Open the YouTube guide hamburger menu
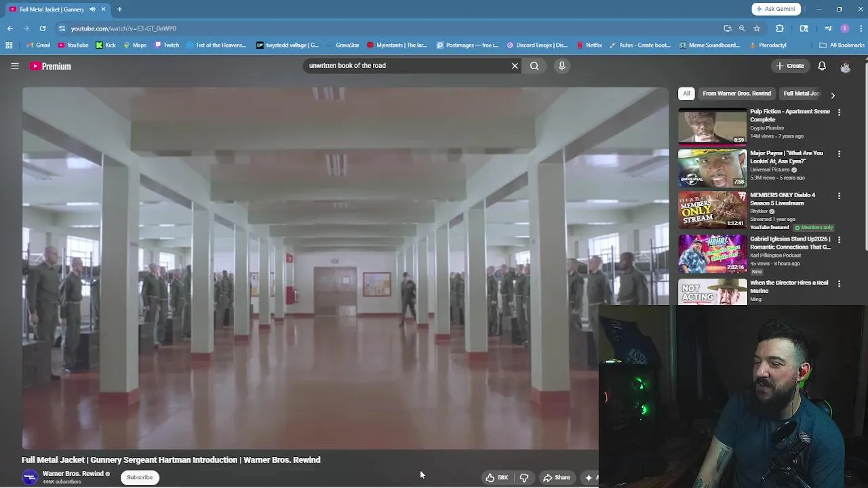Image resolution: width=868 pixels, height=488 pixels. [x=14, y=66]
